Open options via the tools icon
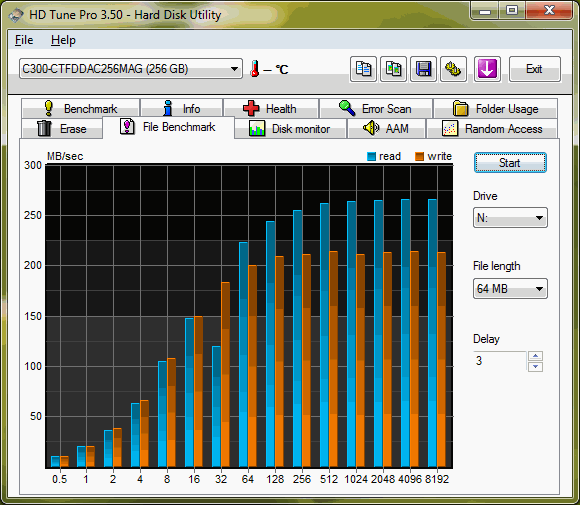The image size is (580, 505). [453, 69]
